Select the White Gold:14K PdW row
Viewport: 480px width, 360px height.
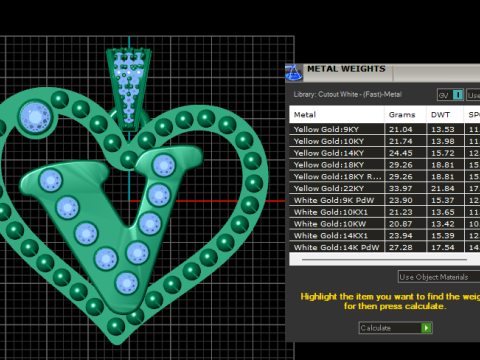[385, 247]
